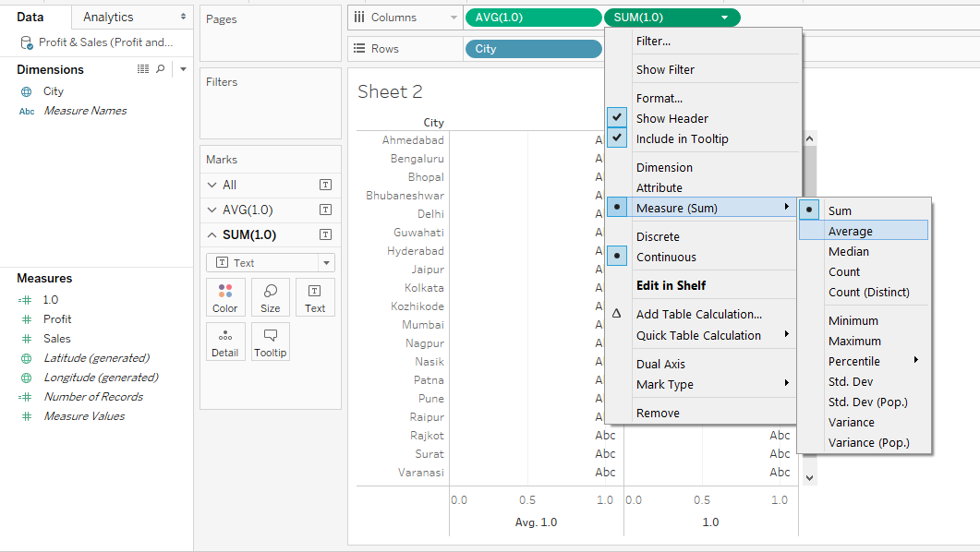The image size is (980, 552).
Task: Toggle Include in Tooltip option
Action: pyautogui.click(x=617, y=138)
